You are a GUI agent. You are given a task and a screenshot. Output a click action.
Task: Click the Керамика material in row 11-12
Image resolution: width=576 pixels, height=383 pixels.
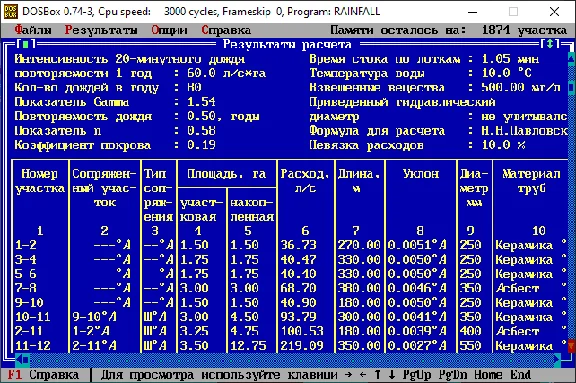(x=524, y=346)
